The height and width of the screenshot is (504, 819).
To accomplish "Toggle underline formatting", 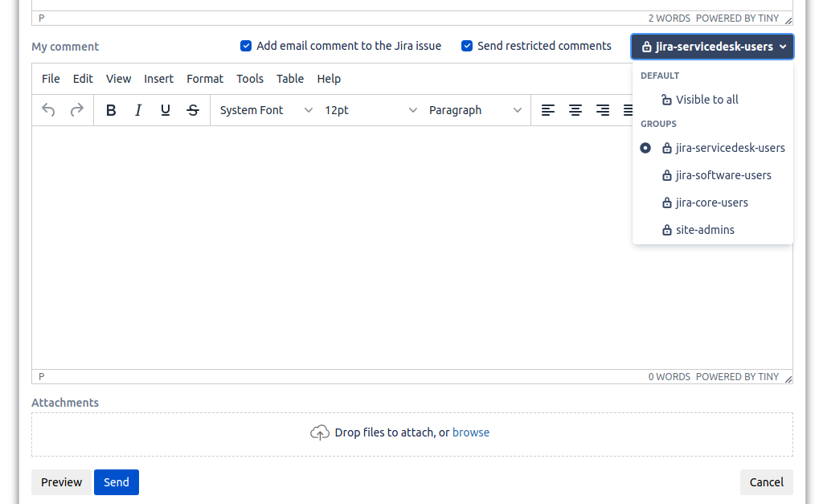I will pos(166,110).
